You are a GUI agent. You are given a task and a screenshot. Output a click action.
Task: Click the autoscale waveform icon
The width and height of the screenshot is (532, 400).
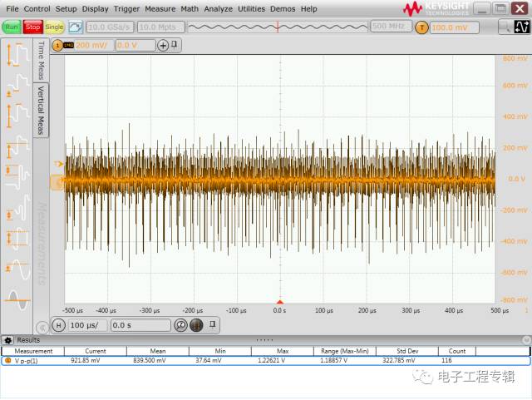tap(75, 27)
